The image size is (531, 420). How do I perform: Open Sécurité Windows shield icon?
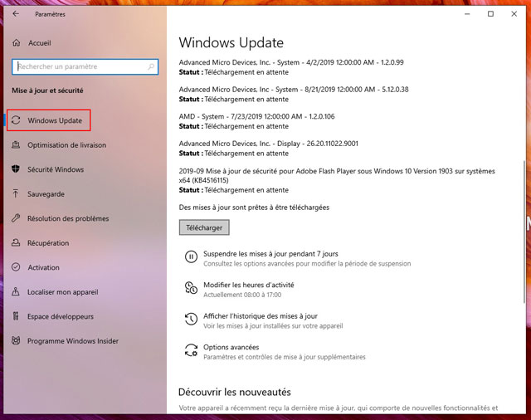click(16, 169)
